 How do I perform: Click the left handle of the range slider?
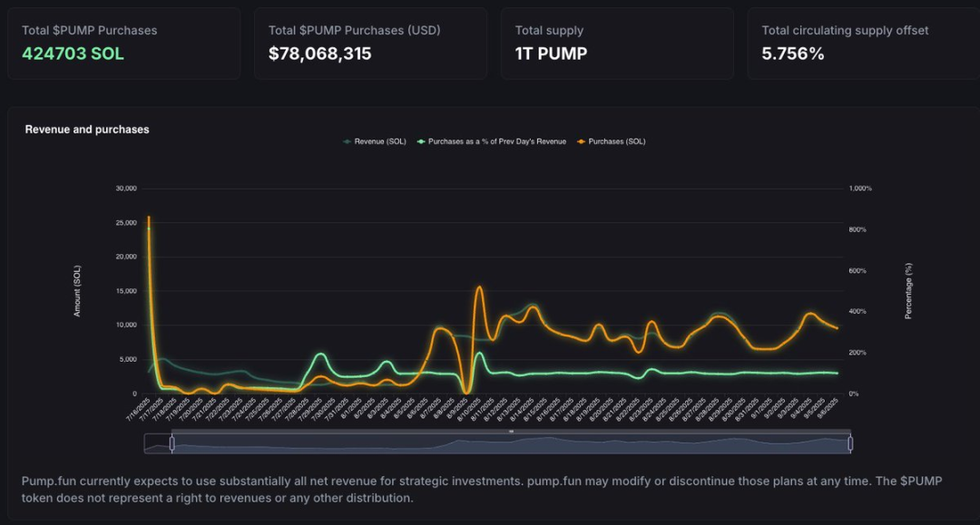tap(171, 443)
